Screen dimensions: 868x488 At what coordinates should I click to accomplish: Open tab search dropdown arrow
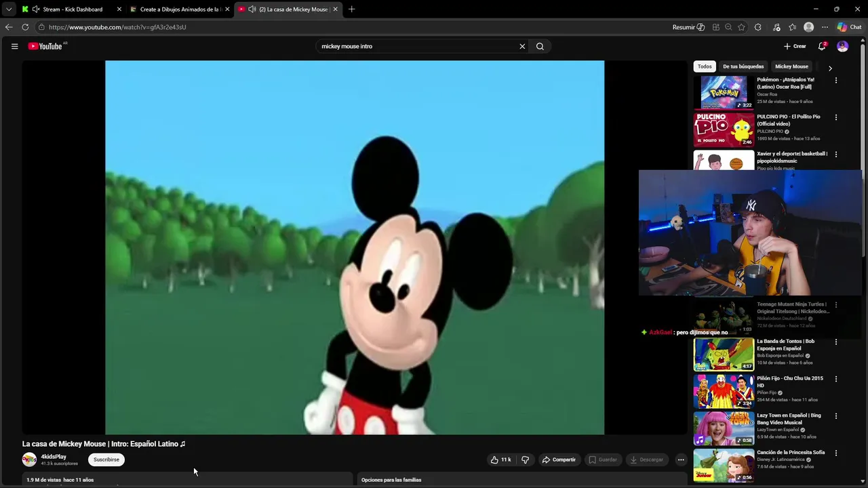9,9
